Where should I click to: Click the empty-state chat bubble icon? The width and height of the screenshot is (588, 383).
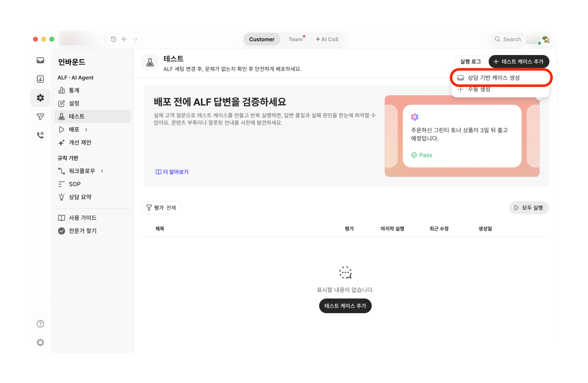[x=345, y=273]
